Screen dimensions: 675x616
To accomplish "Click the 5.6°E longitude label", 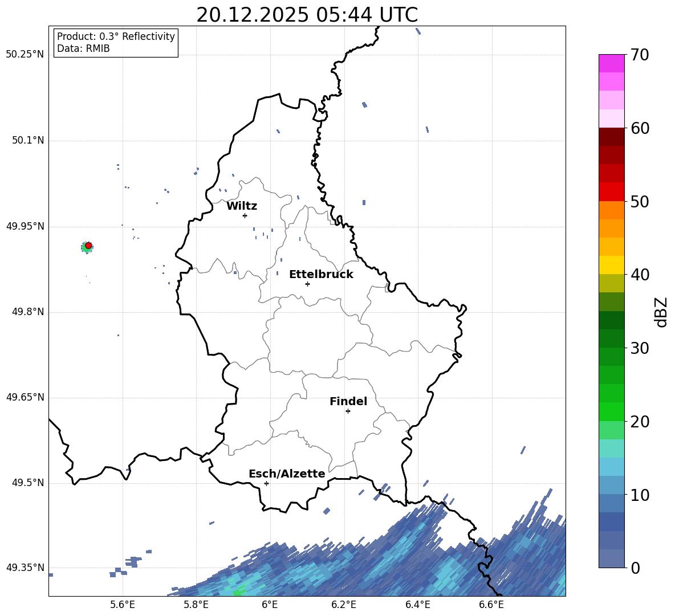I will tap(123, 605).
